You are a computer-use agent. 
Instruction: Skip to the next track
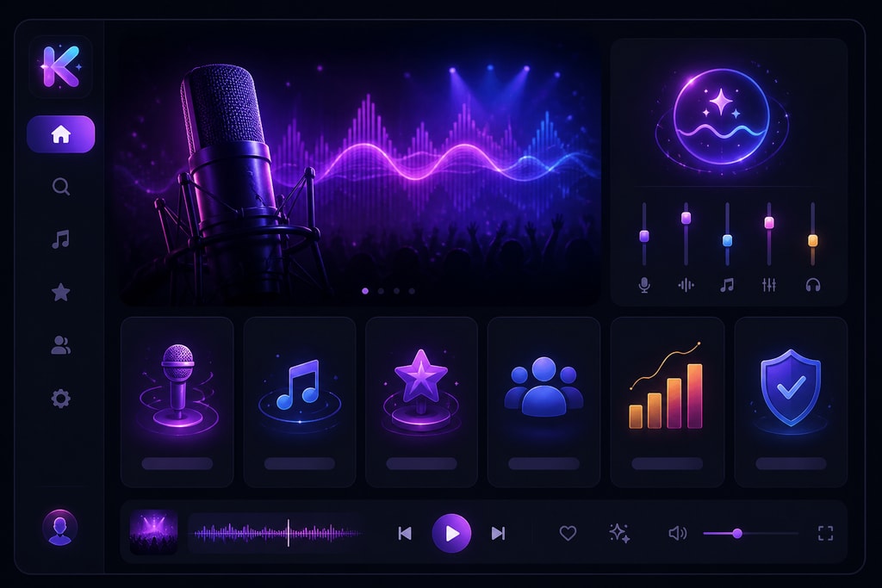pyautogui.click(x=499, y=533)
